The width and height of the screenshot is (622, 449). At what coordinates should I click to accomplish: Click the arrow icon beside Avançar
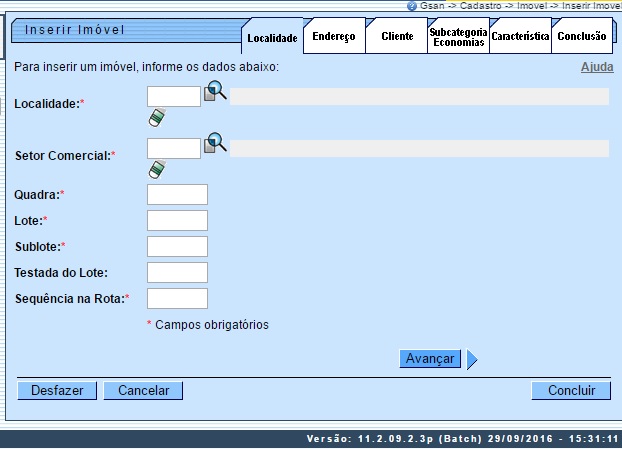(473, 359)
